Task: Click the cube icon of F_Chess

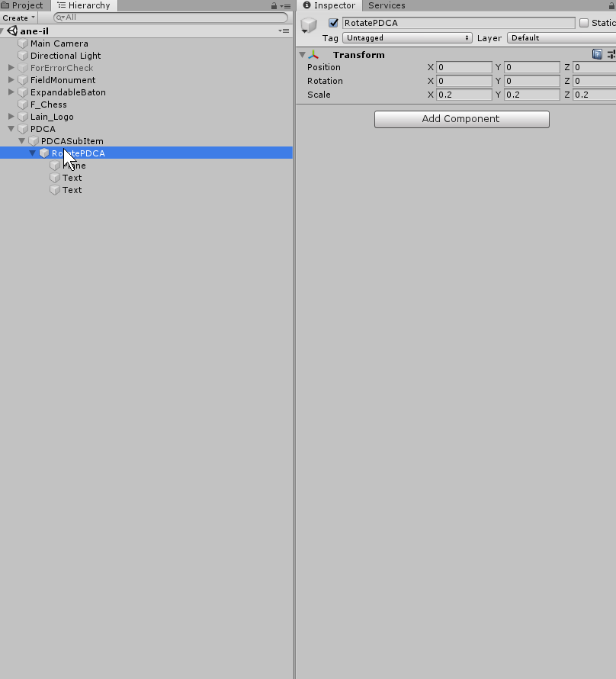Action: point(23,105)
